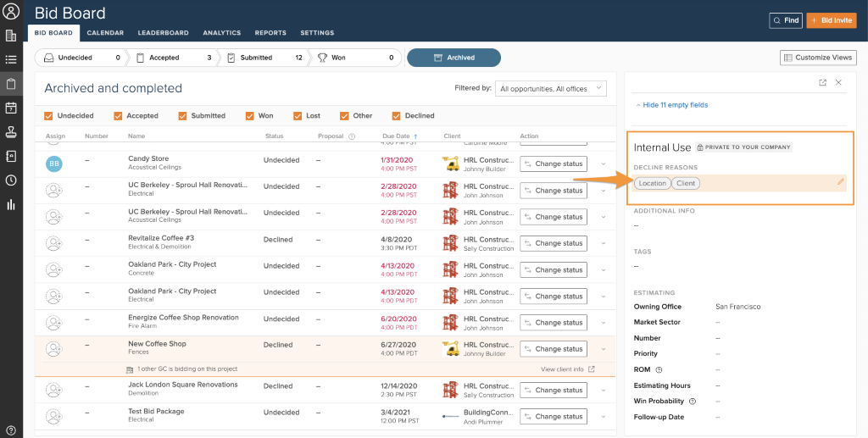Expand the Candy Store row chevron
The height and width of the screenshot is (438, 868).
pos(604,164)
